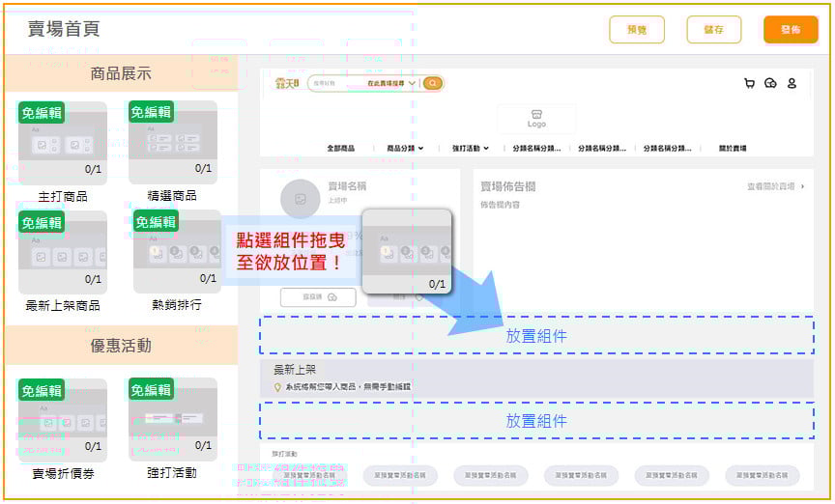Click the 預覽 preview button

pyautogui.click(x=637, y=30)
